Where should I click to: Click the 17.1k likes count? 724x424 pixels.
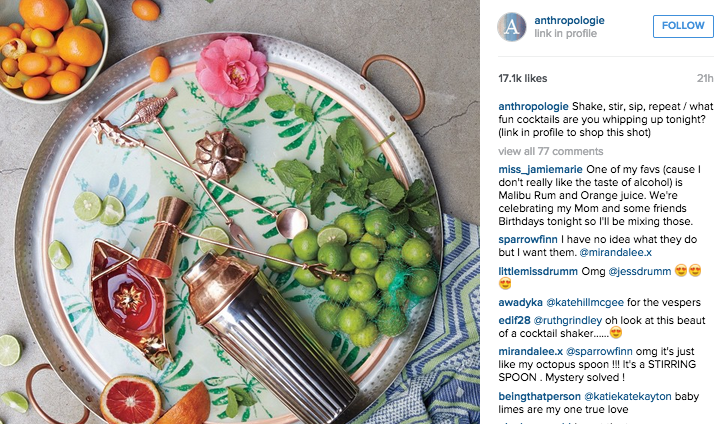coord(523,79)
